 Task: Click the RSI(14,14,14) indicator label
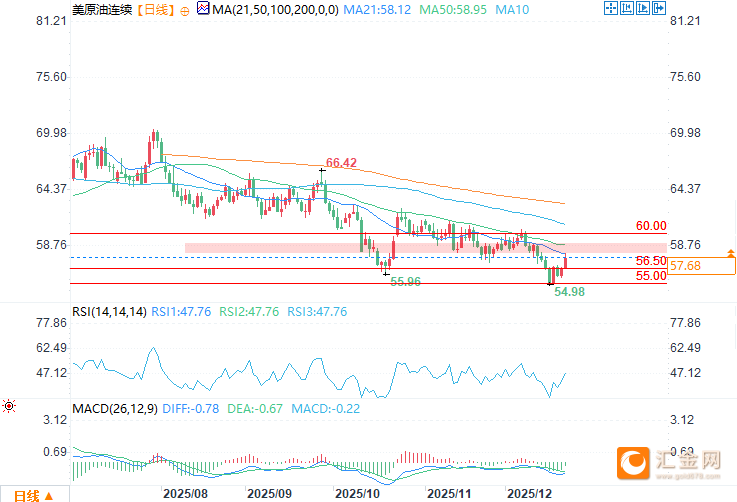tap(109, 312)
